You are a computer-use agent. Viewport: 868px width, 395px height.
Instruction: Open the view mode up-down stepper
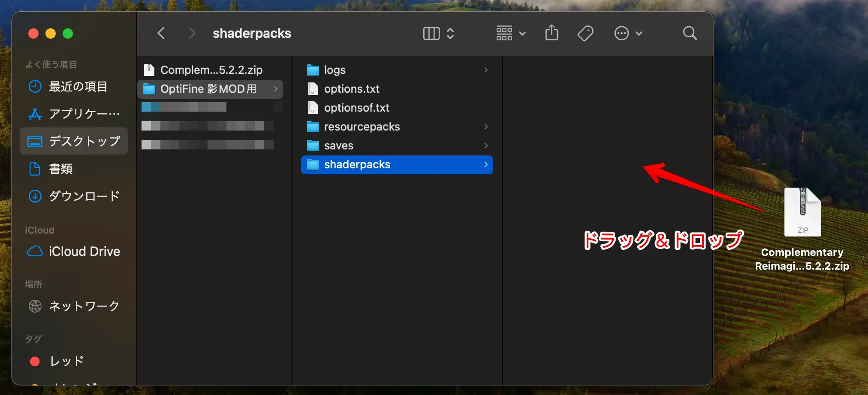tap(450, 33)
